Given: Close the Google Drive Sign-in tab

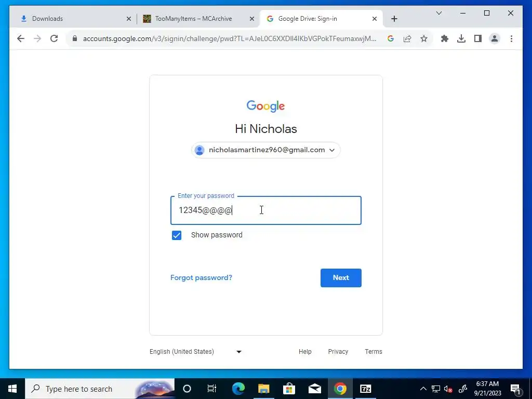Looking at the screenshot, I should [x=375, y=19].
